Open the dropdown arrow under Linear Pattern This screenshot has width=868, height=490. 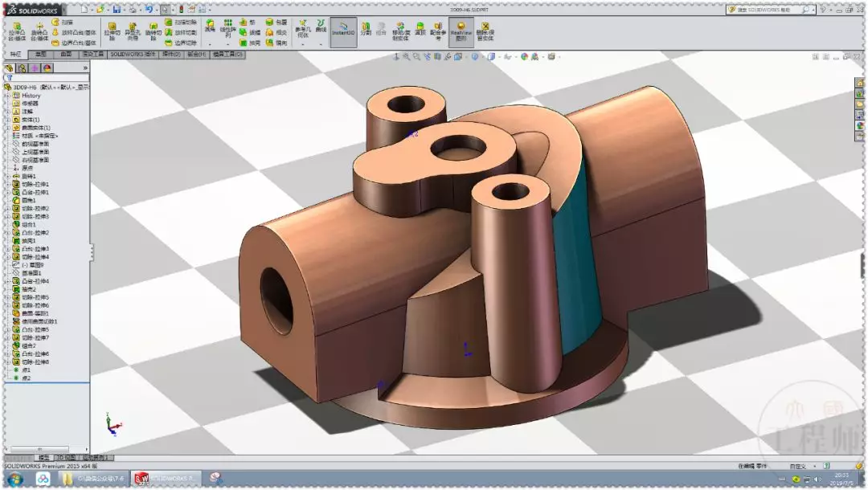coord(227,44)
